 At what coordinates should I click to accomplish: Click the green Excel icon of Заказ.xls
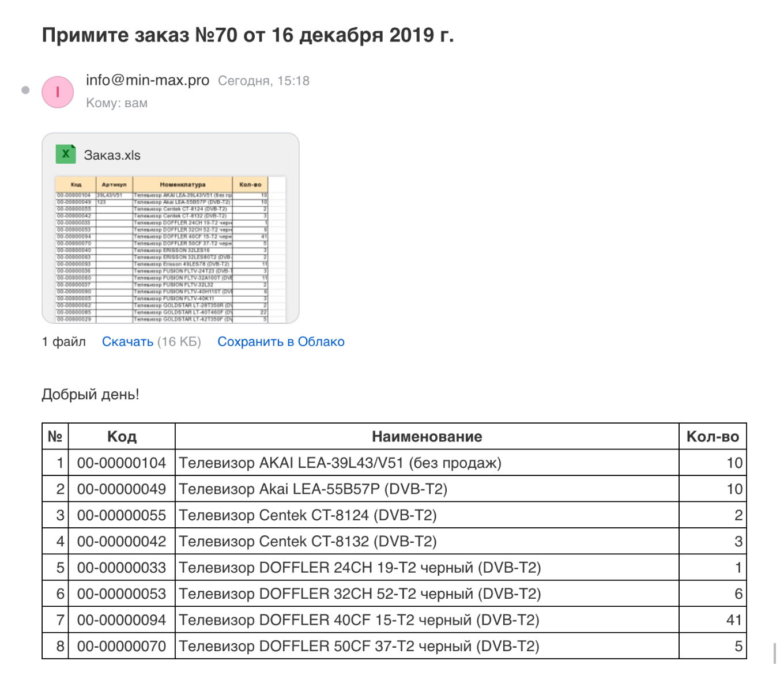(x=66, y=154)
